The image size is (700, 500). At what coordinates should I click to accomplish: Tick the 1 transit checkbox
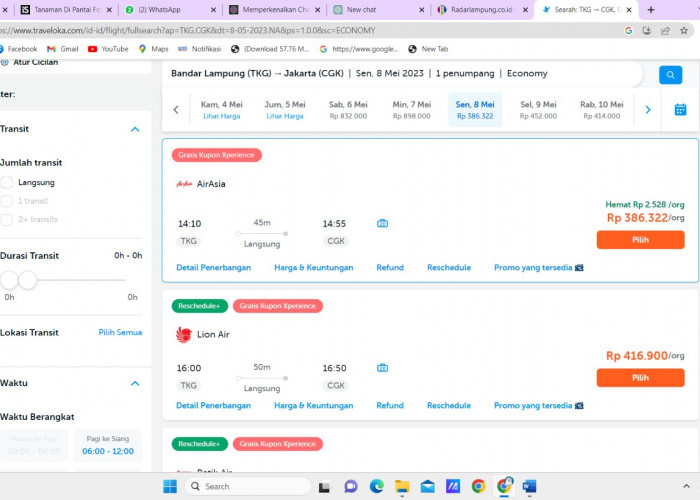pyautogui.click(x=7, y=201)
